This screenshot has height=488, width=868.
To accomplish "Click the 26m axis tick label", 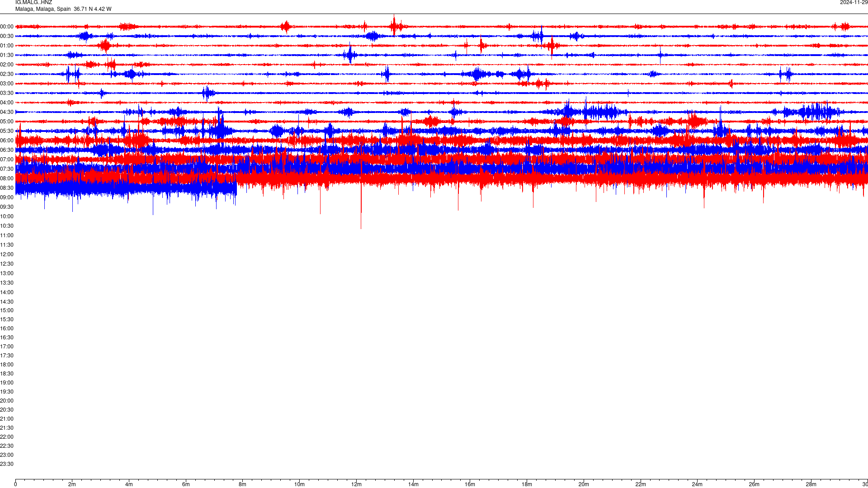I will pos(754,484).
